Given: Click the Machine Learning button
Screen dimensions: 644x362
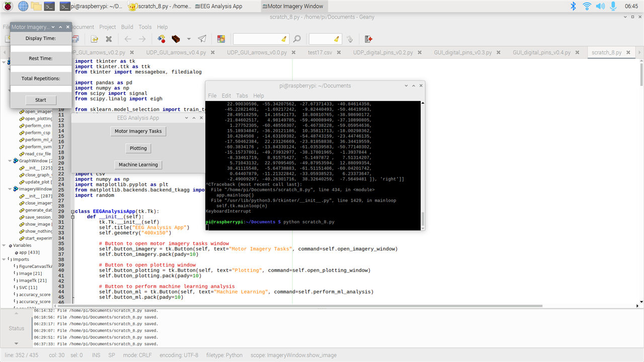Looking at the screenshot, I should (138, 164).
